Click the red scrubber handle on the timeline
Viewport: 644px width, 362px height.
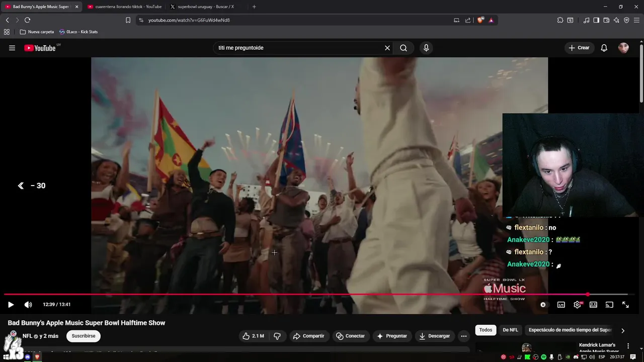(x=588, y=294)
